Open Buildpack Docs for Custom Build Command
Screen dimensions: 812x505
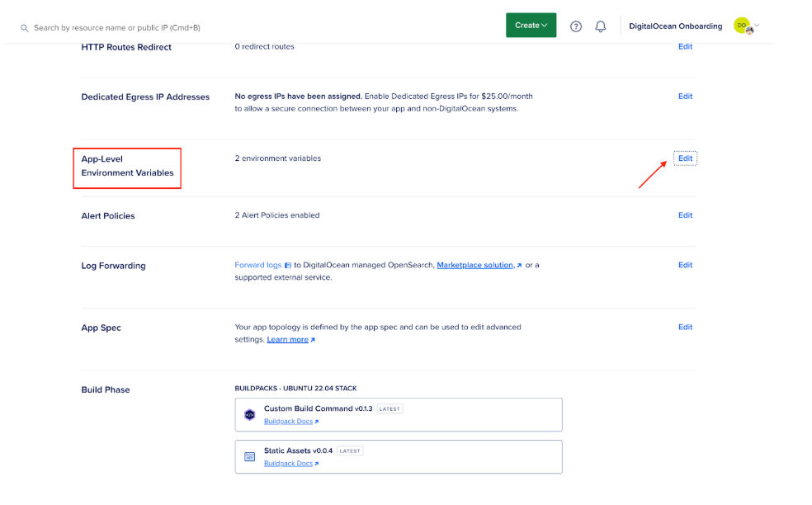coord(289,422)
